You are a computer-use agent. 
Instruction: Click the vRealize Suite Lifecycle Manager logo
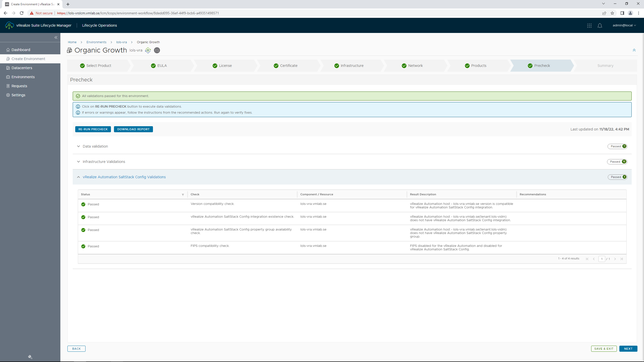(x=9, y=25)
